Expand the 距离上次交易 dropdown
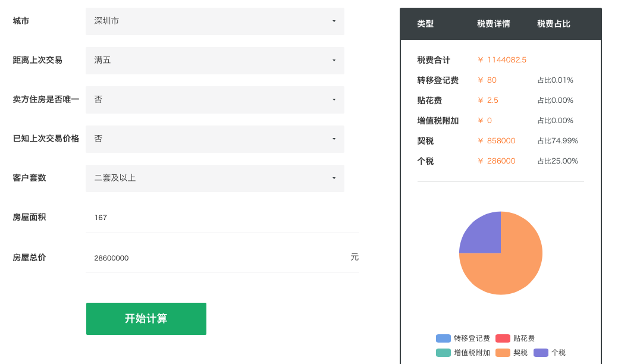The height and width of the screenshot is (364, 618). (x=215, y=61)
